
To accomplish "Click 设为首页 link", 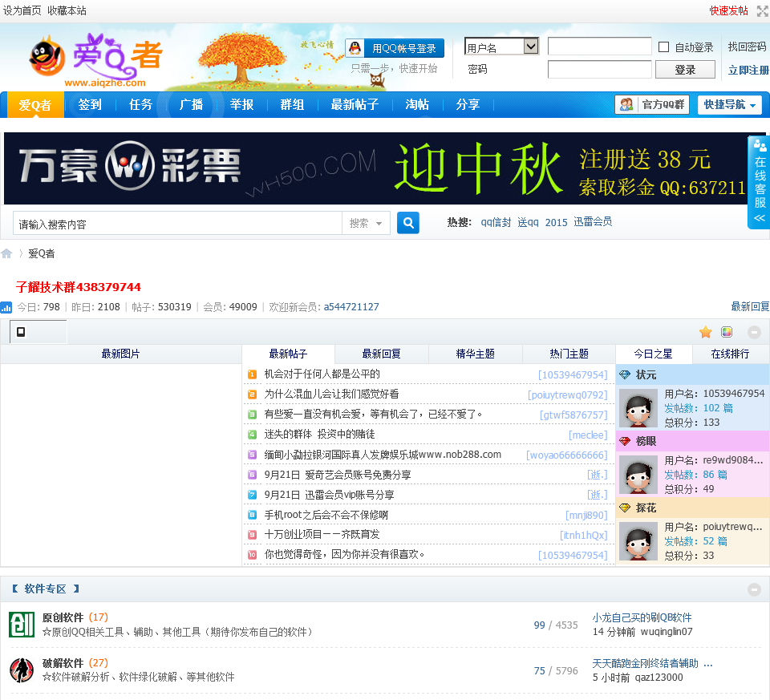I will (22, 10).
